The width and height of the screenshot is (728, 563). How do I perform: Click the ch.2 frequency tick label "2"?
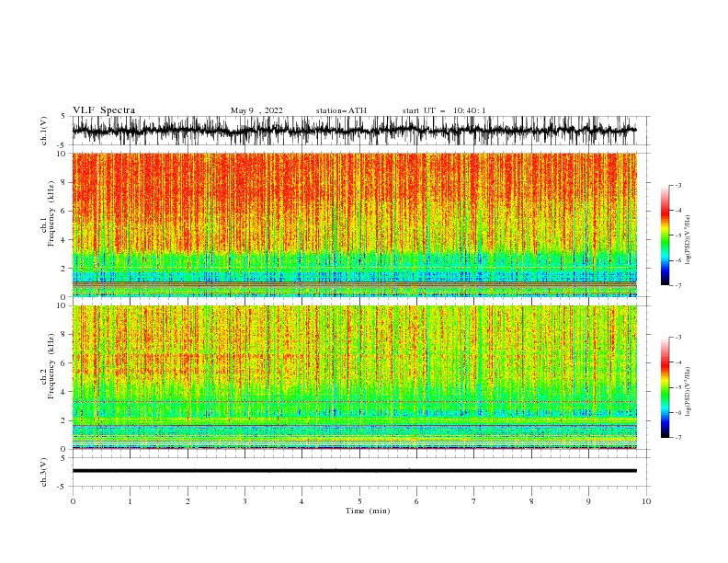point(64,420)
